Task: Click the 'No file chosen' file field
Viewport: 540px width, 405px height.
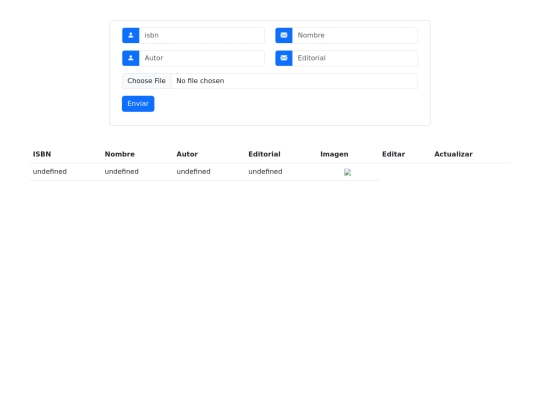Action: coord(270,81)
